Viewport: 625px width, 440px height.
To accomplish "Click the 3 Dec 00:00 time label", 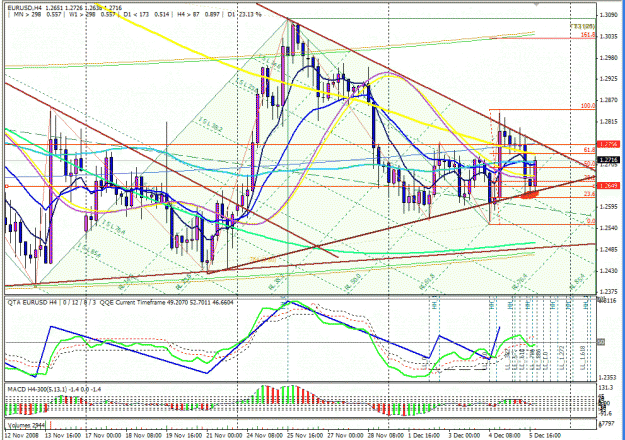I will tap(464, 436).
